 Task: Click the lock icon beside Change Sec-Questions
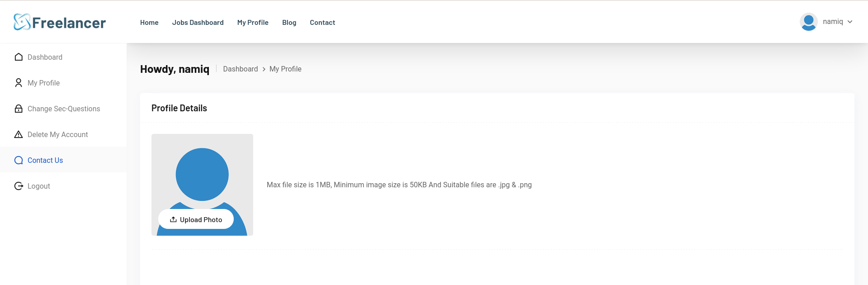tap(19, 109)
